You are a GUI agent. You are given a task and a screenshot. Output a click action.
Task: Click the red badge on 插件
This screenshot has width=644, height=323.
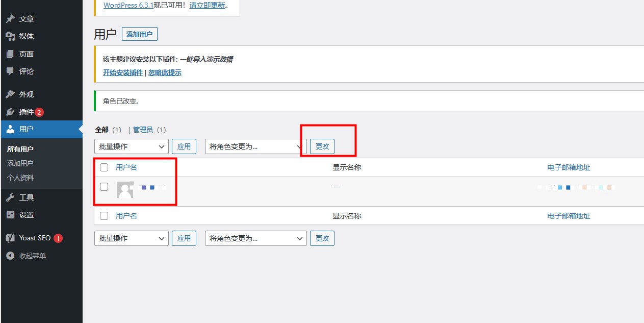[x=39, y=112]
